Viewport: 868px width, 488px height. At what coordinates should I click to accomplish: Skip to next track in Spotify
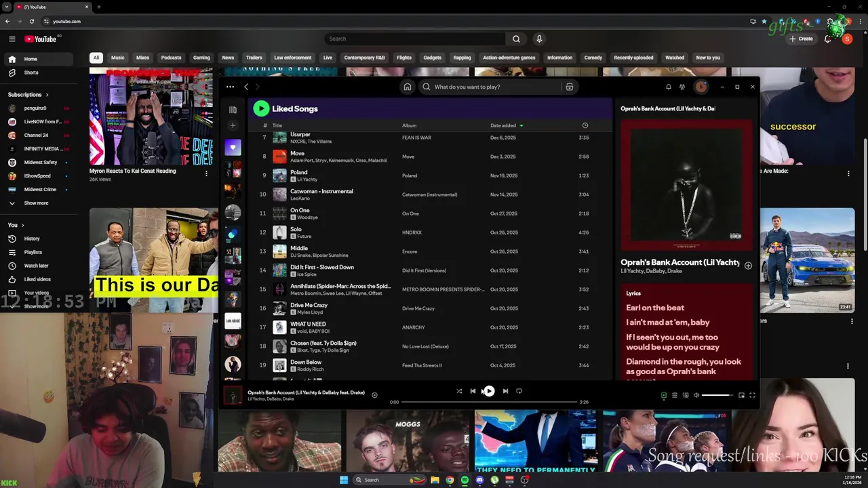click(505, 391)
